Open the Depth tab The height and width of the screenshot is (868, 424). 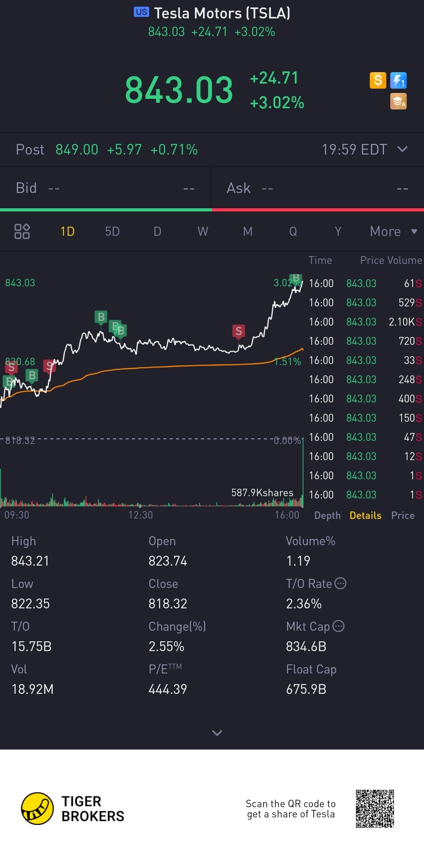[x=327, y=515]
